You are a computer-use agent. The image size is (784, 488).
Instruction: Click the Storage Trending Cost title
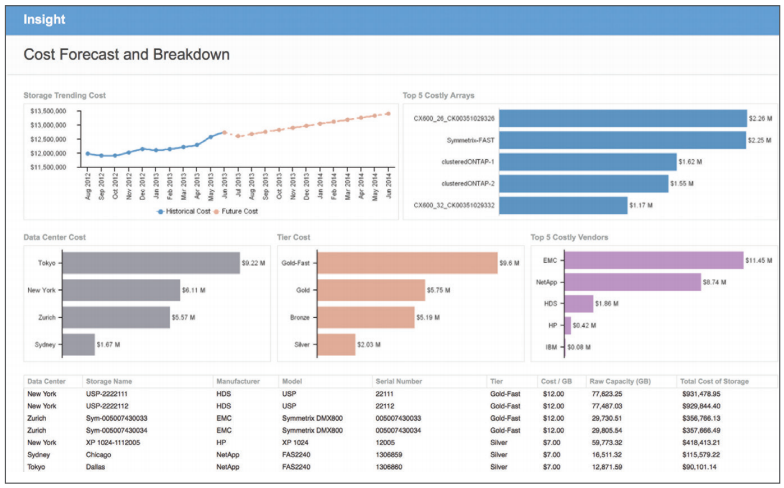coord(64,96)
